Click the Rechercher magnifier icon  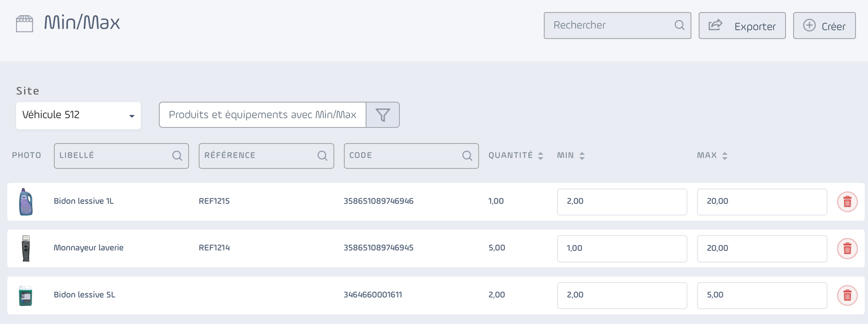[x=679, y=25]
